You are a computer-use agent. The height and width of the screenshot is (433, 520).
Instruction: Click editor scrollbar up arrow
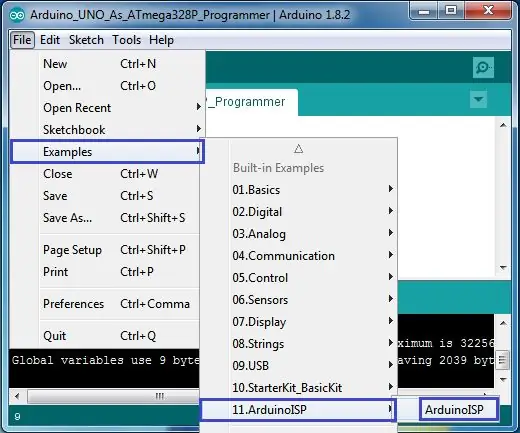[503, 125]
